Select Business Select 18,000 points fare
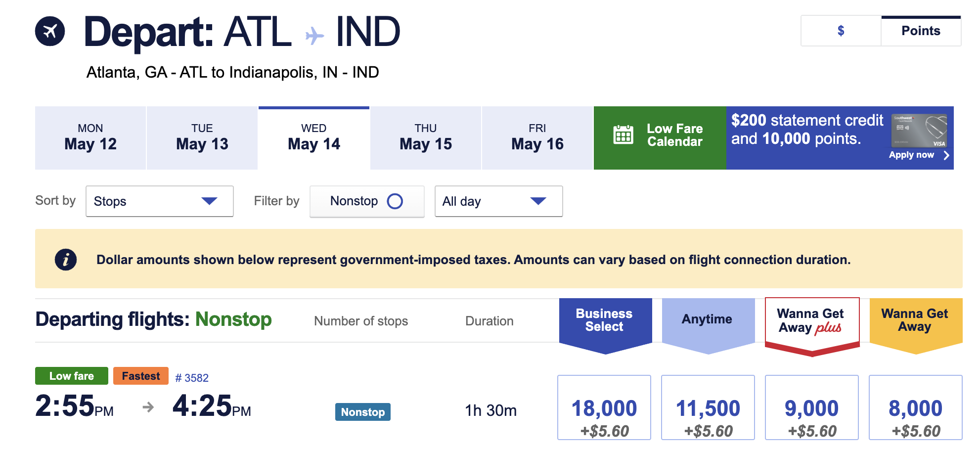 [604, 407]
